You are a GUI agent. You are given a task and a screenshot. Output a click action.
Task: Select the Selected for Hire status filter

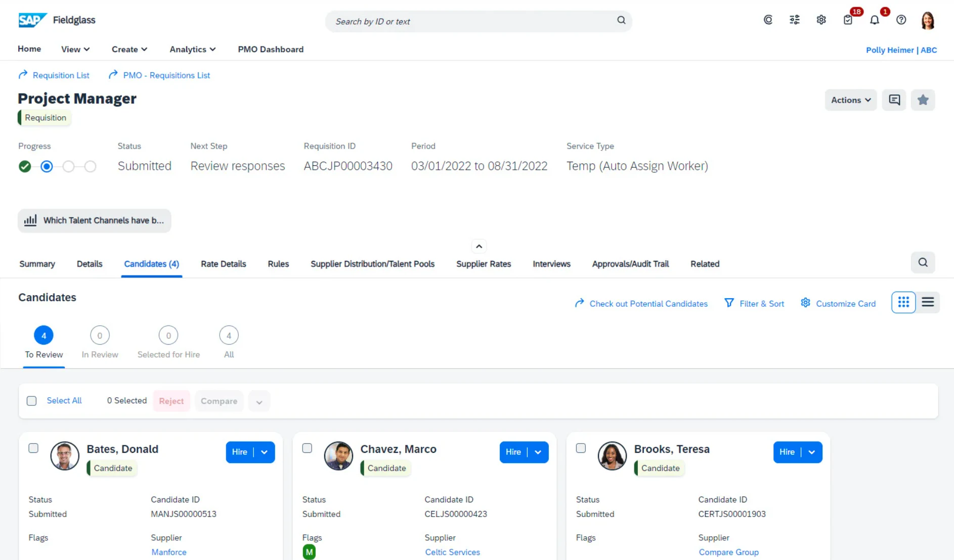(168, 342)
